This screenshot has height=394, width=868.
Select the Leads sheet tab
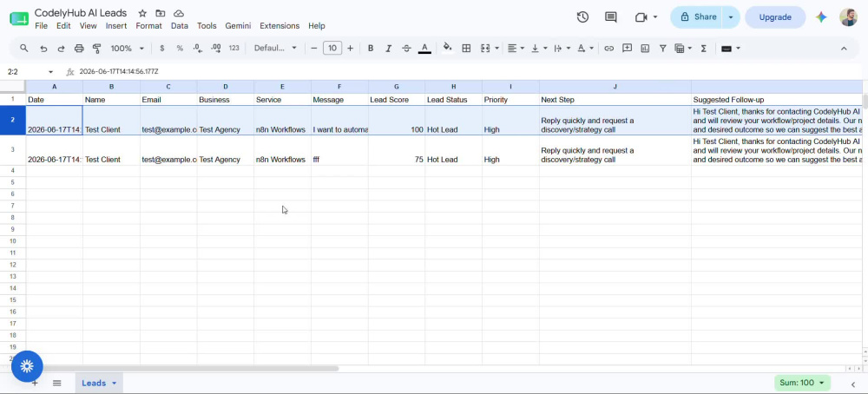(x=99, y=383)
